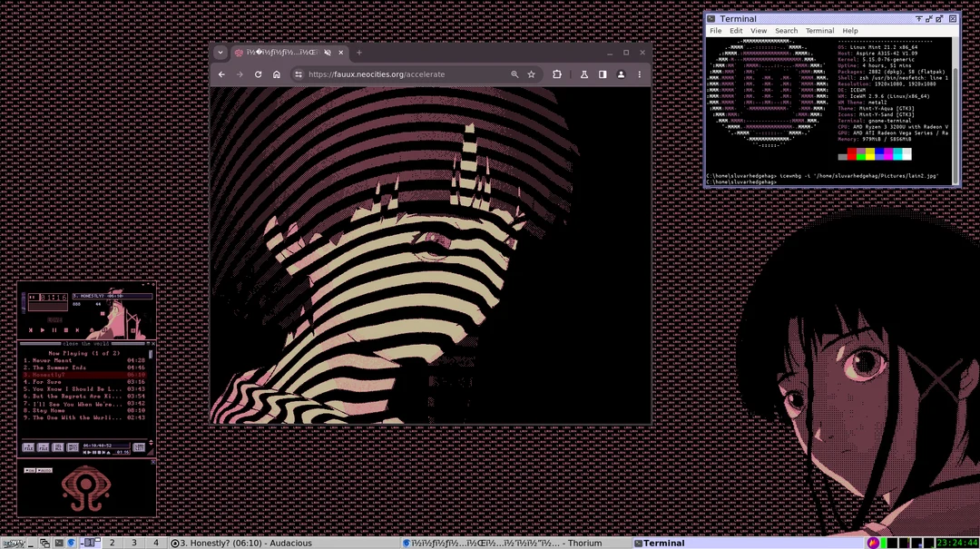Open the zoom magnifier in address bar
Viewport: 980px width, 549px height.
pyautogui.click(x=514, y=74)
